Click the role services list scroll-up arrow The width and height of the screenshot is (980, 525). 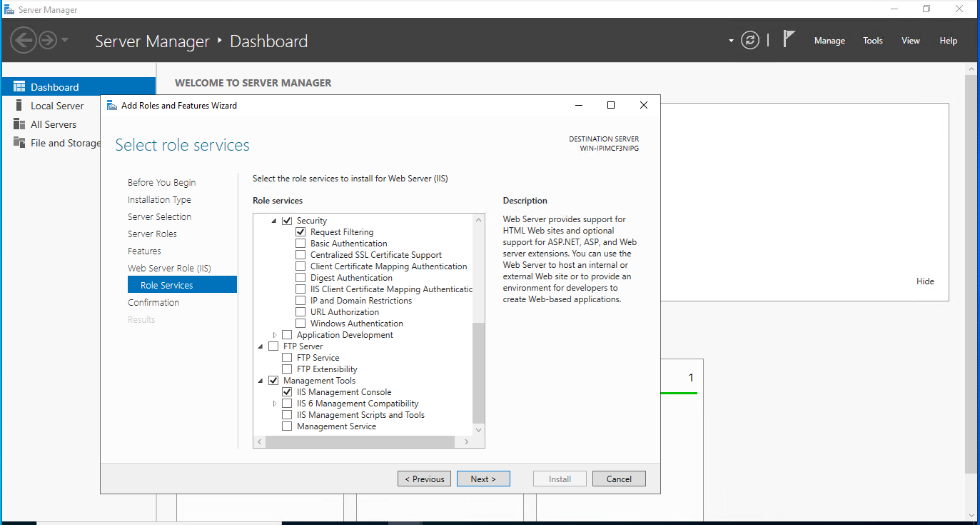tap(478, 220)
